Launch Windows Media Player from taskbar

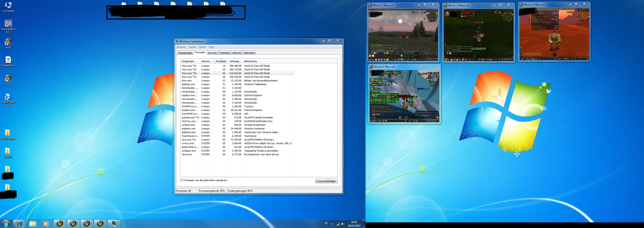click(46, 224)
